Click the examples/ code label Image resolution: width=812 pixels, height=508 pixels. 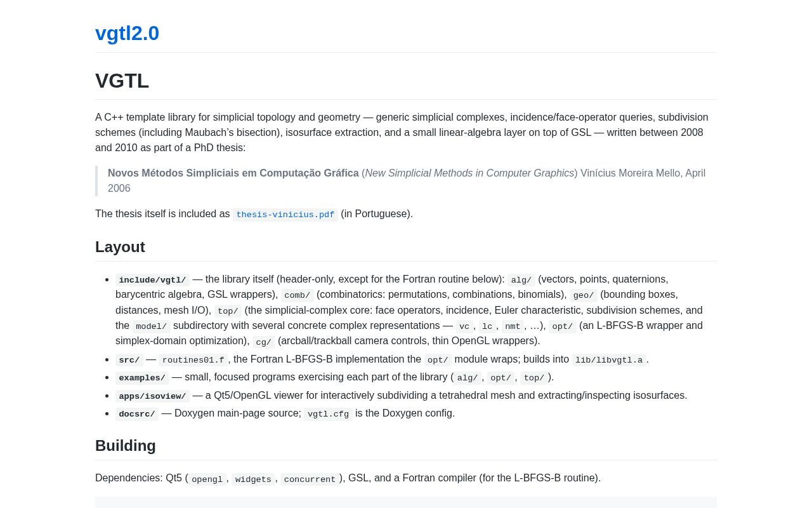(142, 378)
